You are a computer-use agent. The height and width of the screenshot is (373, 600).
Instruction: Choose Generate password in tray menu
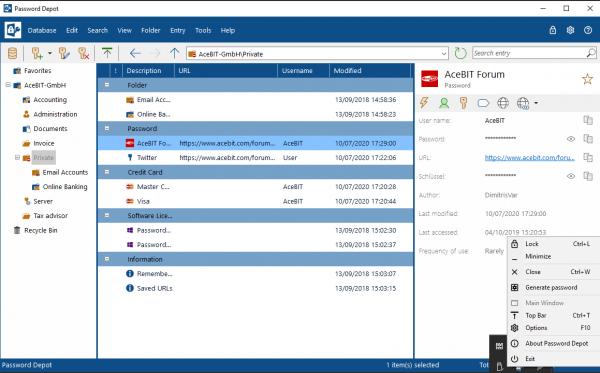554,287
